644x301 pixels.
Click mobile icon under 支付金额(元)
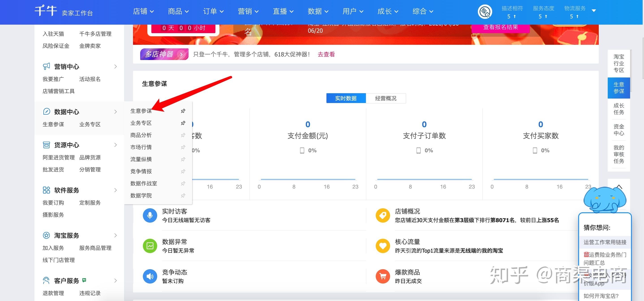click(302, 150)
